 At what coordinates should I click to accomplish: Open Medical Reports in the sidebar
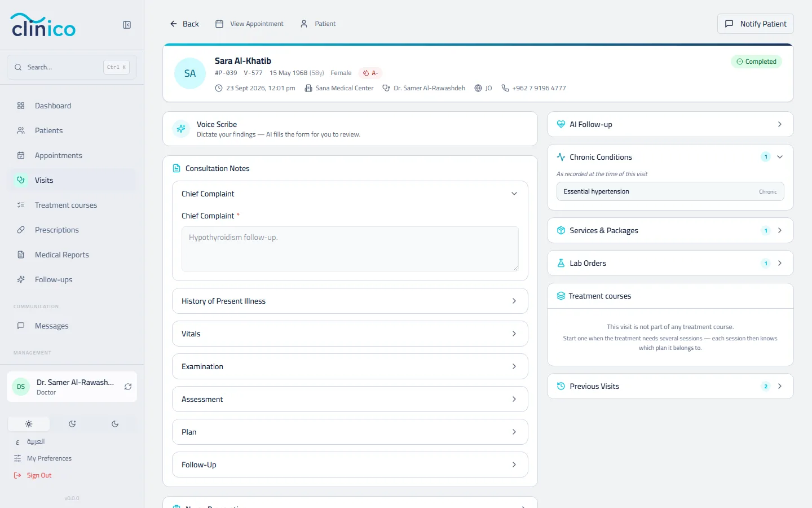point(72,255)
